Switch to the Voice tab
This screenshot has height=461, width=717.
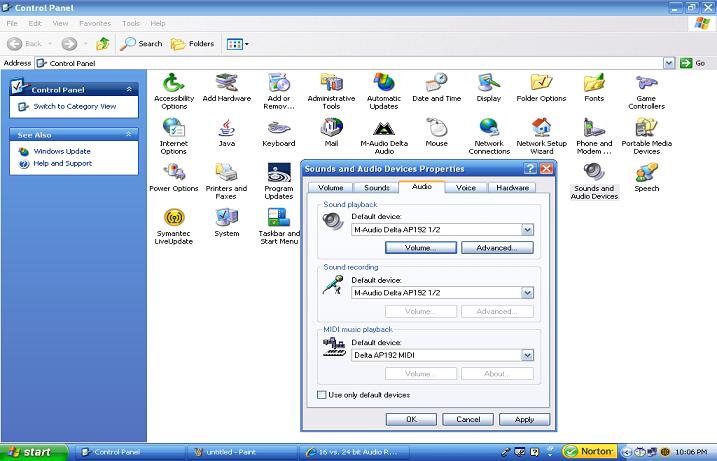coord(466,188)
